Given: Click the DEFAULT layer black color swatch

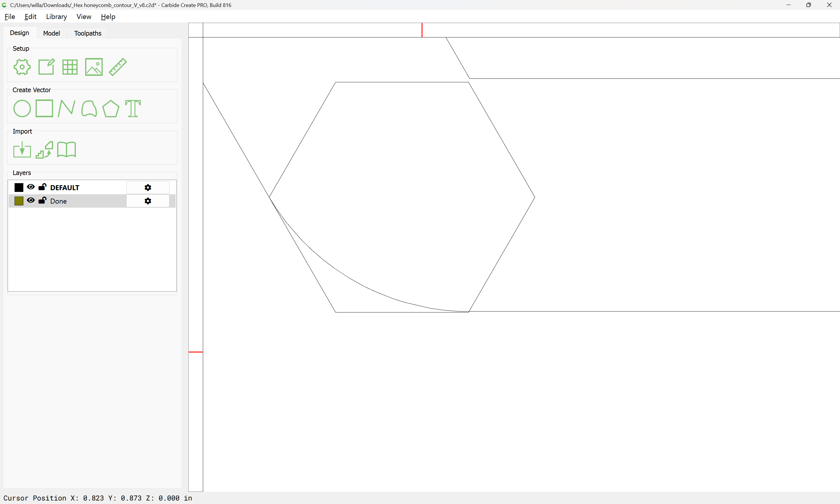Looking at the screenshot, I should pyautogui.click(x=19, y=188).
